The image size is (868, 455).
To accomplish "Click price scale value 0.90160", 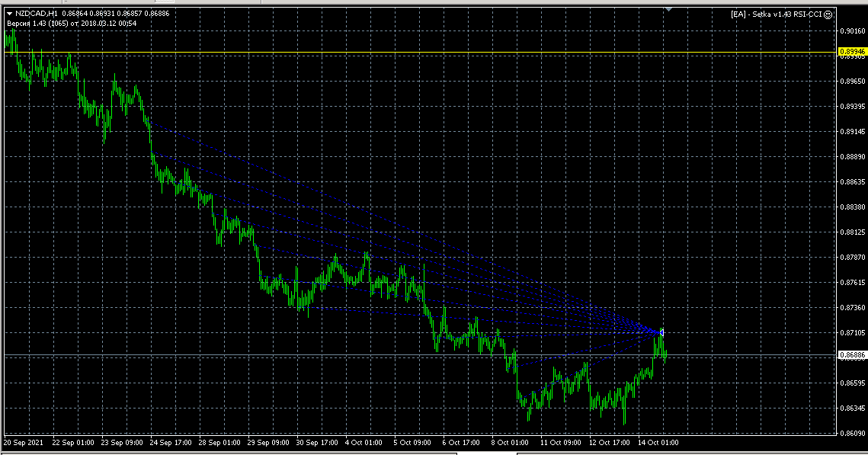I will tap(853, 31).
